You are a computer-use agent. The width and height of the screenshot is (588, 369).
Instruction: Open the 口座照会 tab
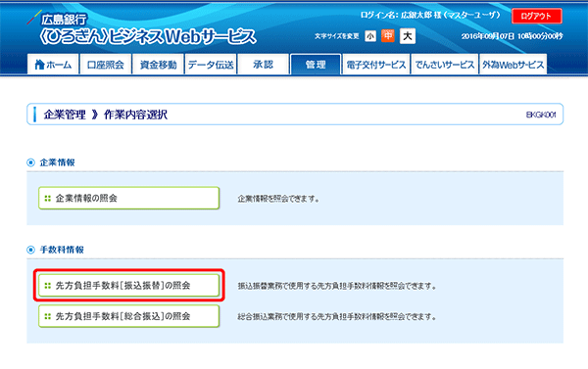tap(106, 65)
